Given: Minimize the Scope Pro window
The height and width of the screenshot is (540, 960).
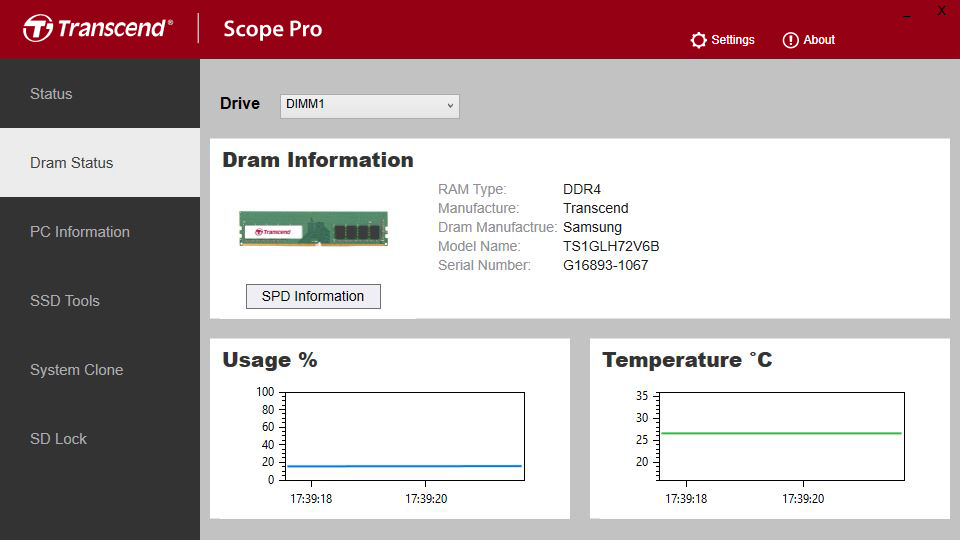Looking at the screenshot, I should tap(907, 15).
